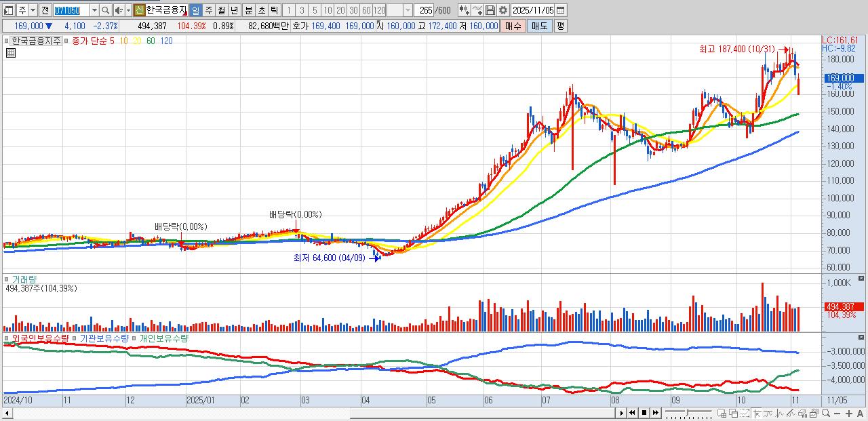
Task: Click the green 신 badge icon
Action: pos(140,10)
